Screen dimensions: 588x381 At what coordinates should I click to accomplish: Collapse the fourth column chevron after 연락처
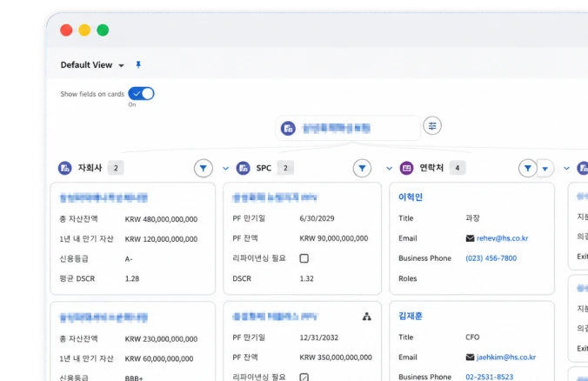point(566,169)
